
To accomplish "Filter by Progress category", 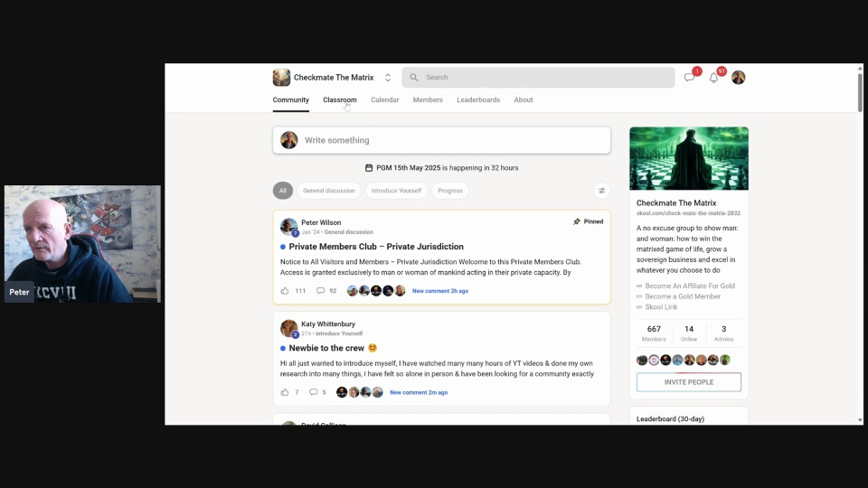I will 450,191.
